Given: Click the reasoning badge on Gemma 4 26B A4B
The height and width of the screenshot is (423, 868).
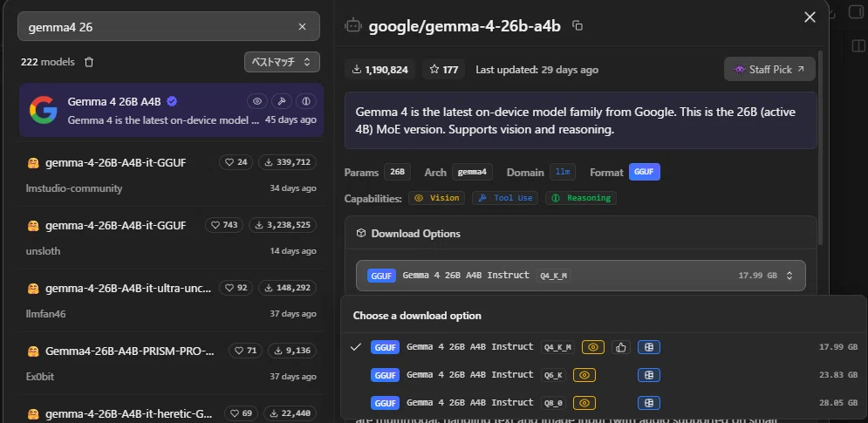Looking at the screenshot, I should 305,101.
